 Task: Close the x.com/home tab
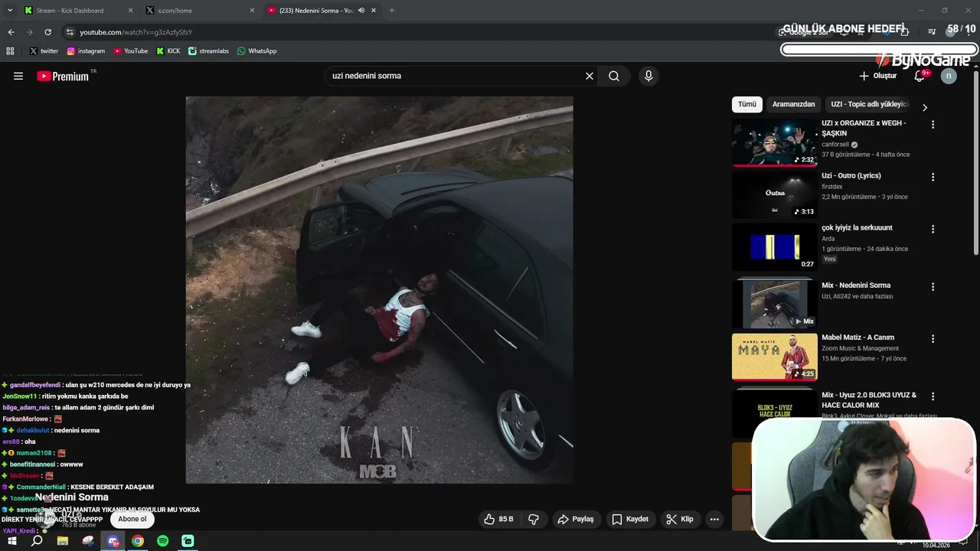(x=252, y=11)
